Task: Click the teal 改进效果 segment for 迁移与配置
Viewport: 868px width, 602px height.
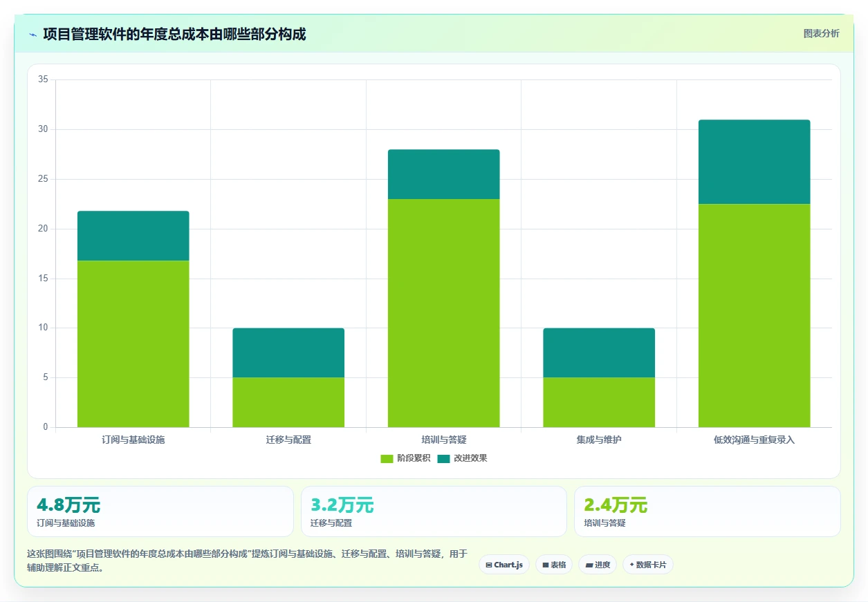Action: coord(288,352)
